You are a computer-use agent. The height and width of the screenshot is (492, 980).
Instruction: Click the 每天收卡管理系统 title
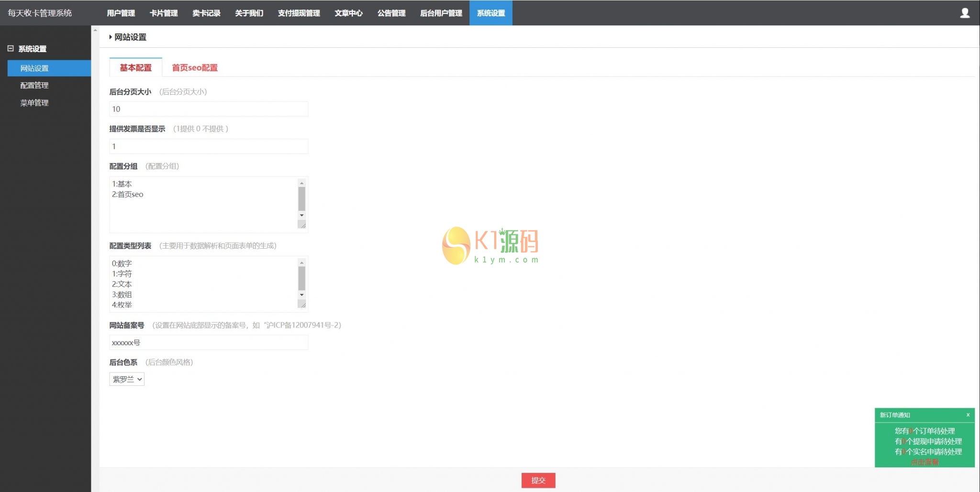pyautogui.click(x=40, y=13)
